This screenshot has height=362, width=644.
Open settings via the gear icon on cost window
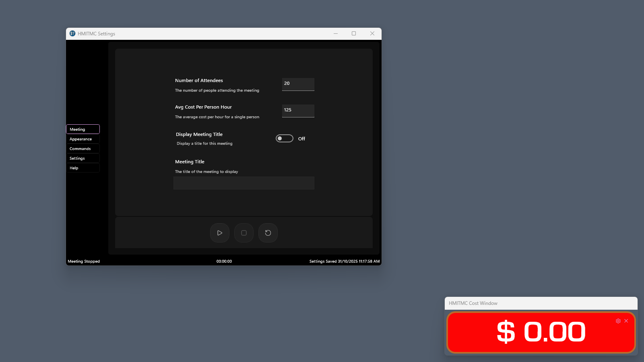pos(618,321)
